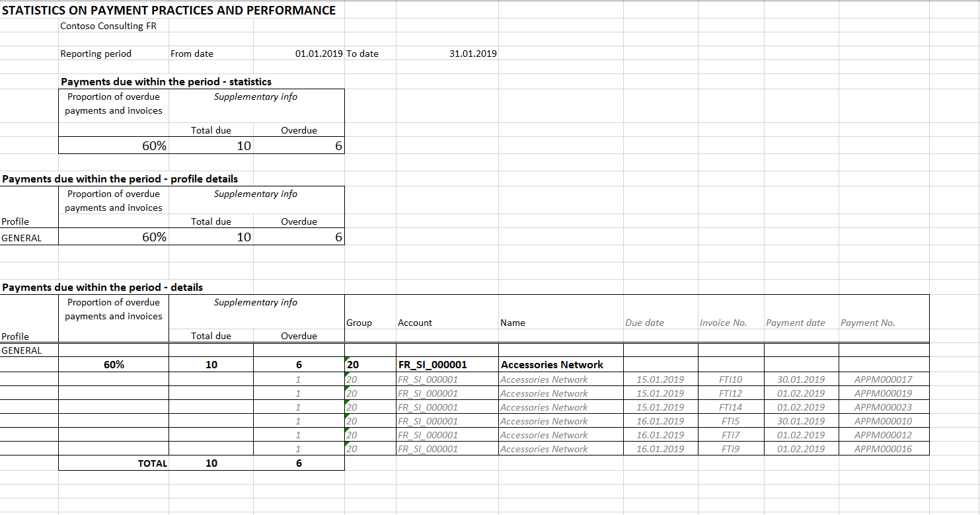980x515 pixels.
Task: Select the 'GENERAL' profile in the profile details table
Action: coord(22,238)
